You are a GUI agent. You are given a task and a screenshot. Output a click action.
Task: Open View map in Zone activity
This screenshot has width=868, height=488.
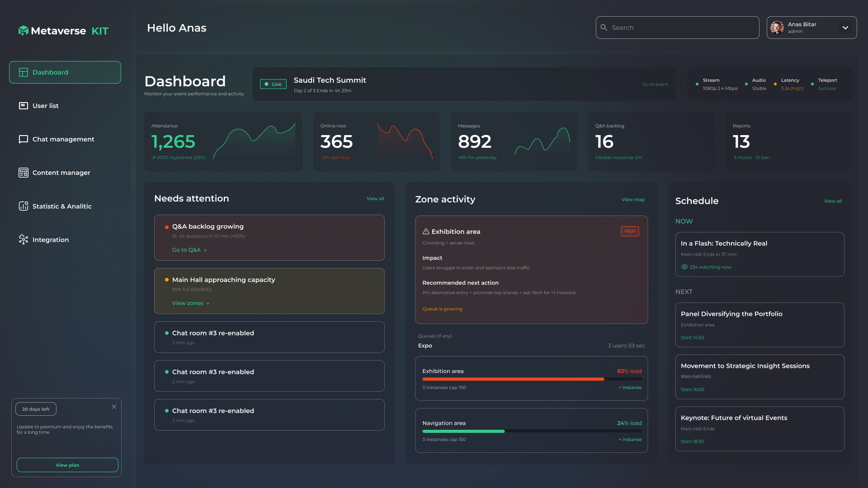pyautogui.click(x=633, y=200)
